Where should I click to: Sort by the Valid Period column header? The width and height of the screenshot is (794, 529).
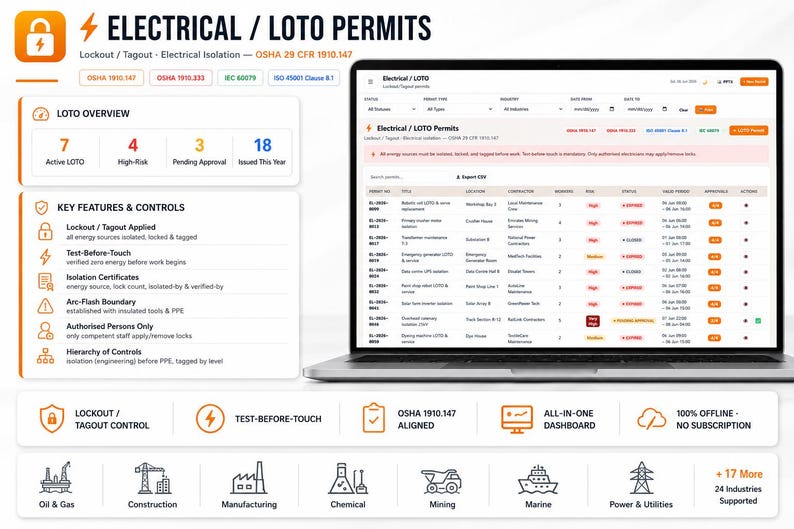pyautogui.click(x=676, y=191)
